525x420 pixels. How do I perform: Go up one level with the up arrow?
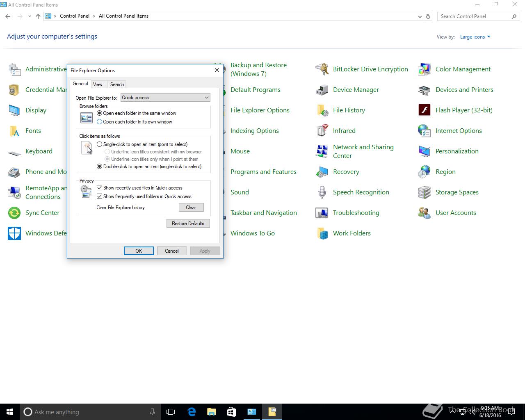pos(38,16)
